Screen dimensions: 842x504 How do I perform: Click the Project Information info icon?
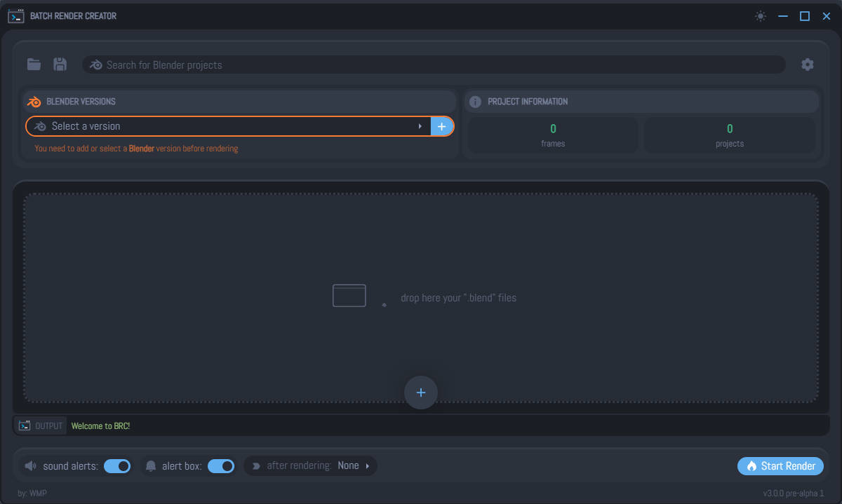(x=475, y=102)
